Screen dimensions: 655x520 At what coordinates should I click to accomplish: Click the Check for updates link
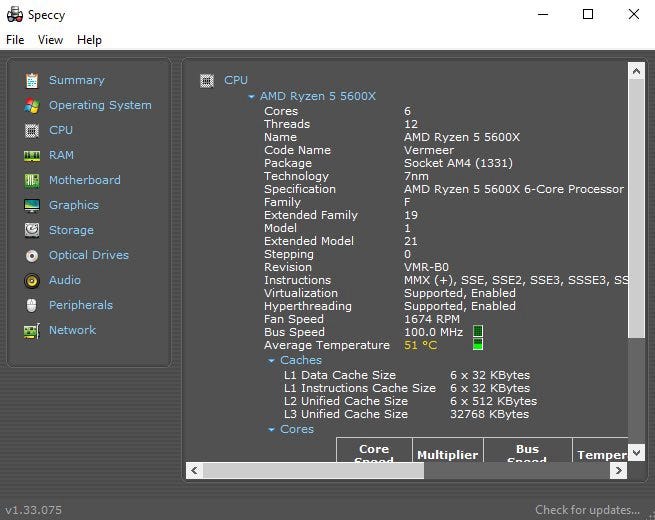[x=587, y=510]
